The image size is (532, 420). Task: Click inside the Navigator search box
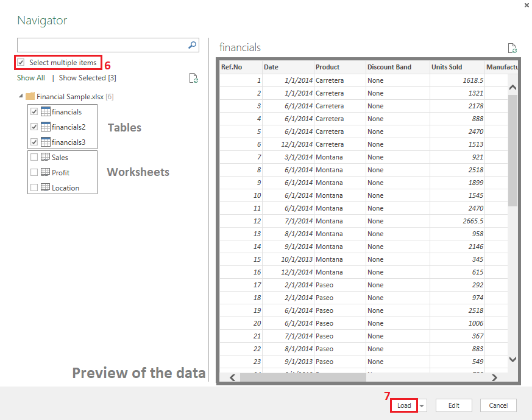101,45
